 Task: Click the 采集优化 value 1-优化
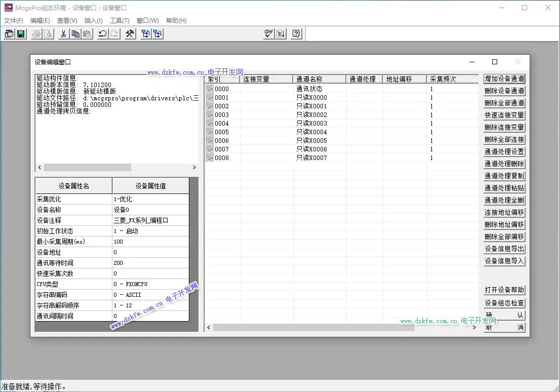pyautogui.click(x=150, y=199)
